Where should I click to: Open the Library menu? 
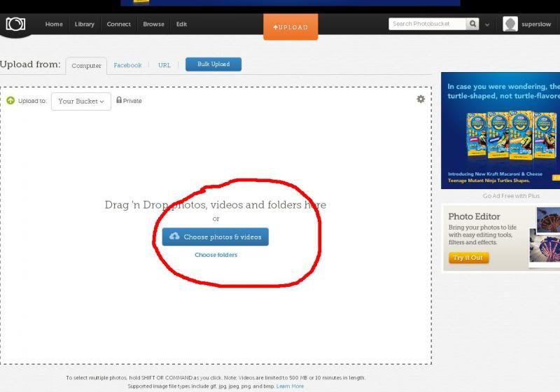(x=84, y=24)
